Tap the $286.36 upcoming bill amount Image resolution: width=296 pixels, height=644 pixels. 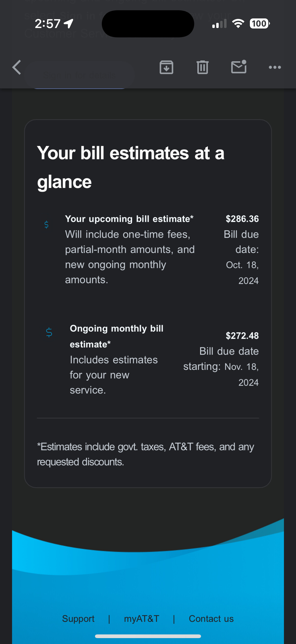(242, 219)
